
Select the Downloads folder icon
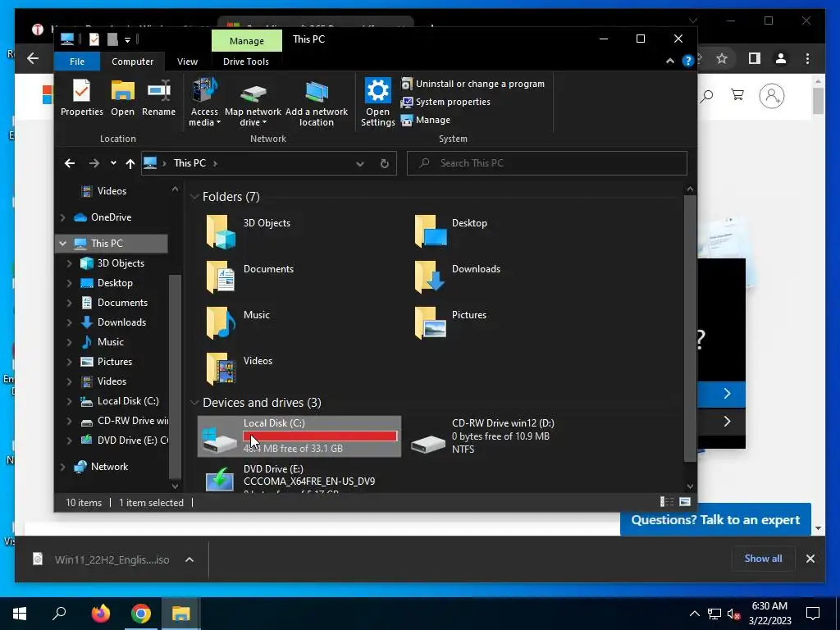(x=431, y=277)
